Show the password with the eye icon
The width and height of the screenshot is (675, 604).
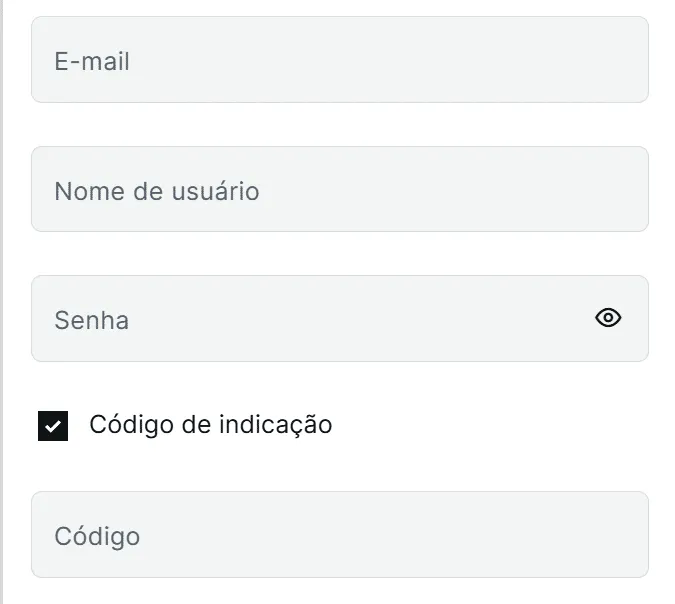coord(608,318)
